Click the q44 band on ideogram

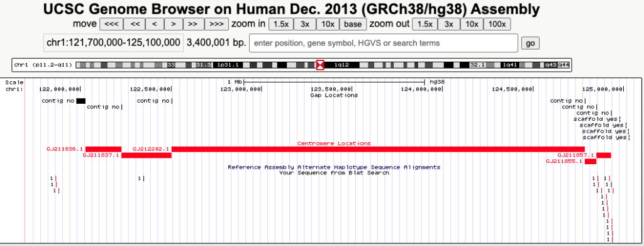564,65
